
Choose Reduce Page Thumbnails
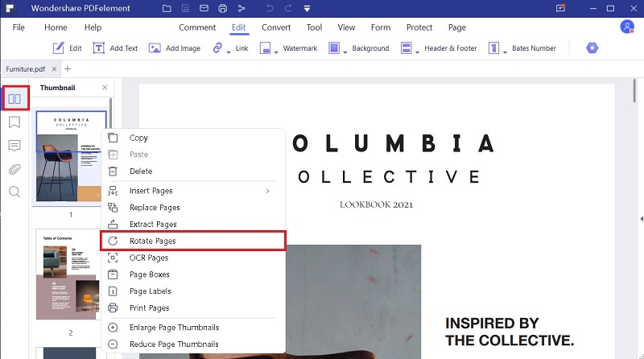193,345
